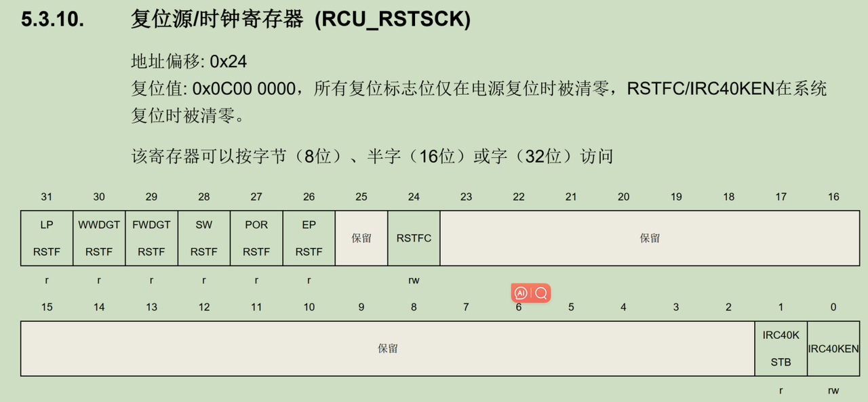868x402 pixels.
Task: Select the lower reserved 保留 region
Action: point(388,348)
